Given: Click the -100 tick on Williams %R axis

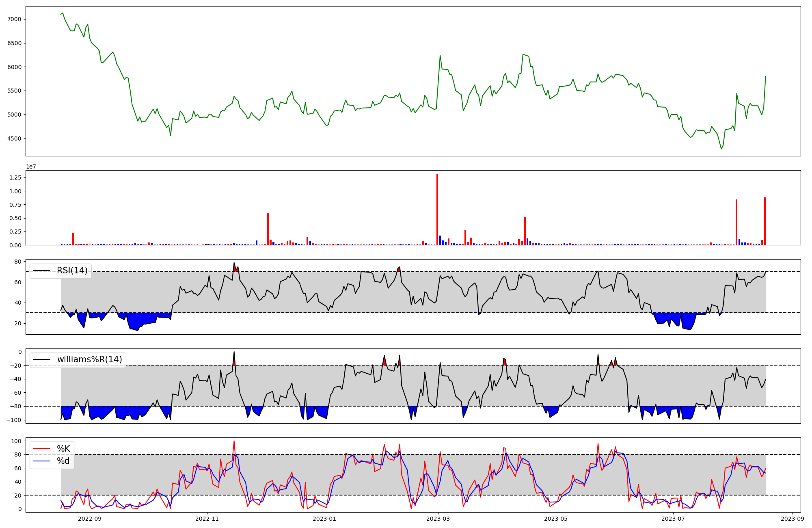Looking at the screenshot, I should (15, 420).
